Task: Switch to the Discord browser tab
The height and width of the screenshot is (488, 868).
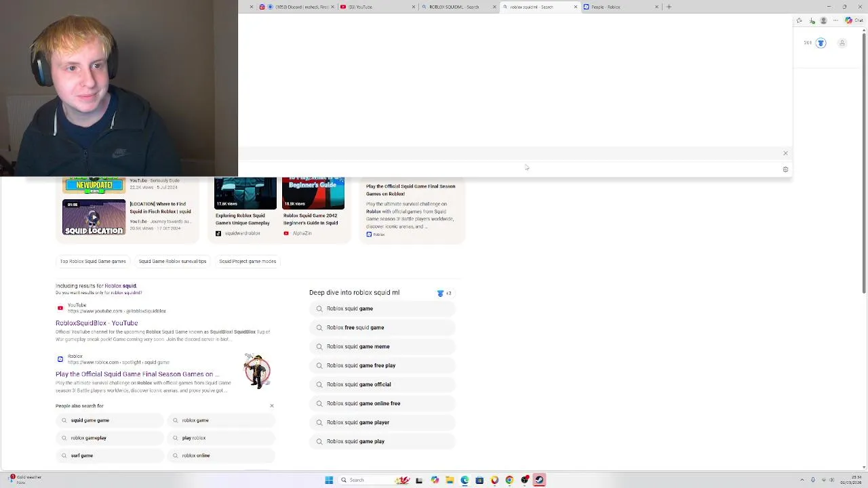Action: (x=297, y=7)
